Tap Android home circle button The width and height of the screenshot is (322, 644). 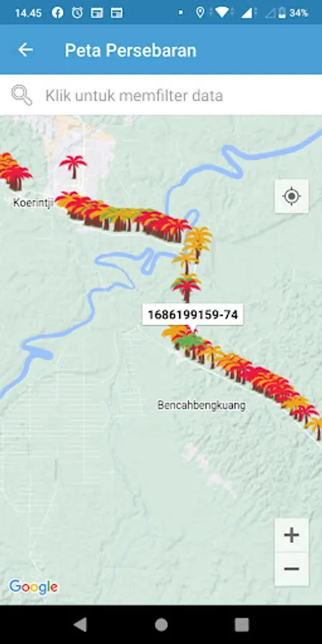pyautogui.click(x=161, y=624)
